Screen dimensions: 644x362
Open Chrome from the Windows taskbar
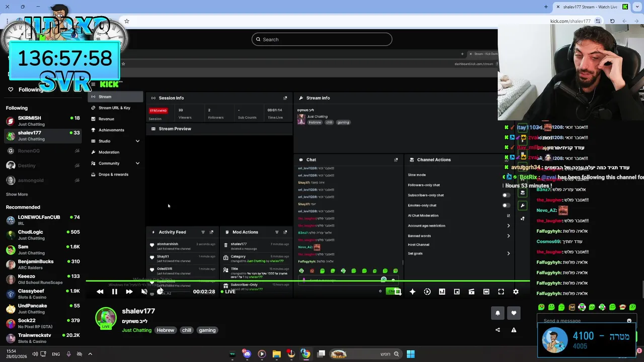(x=305, y=354)
